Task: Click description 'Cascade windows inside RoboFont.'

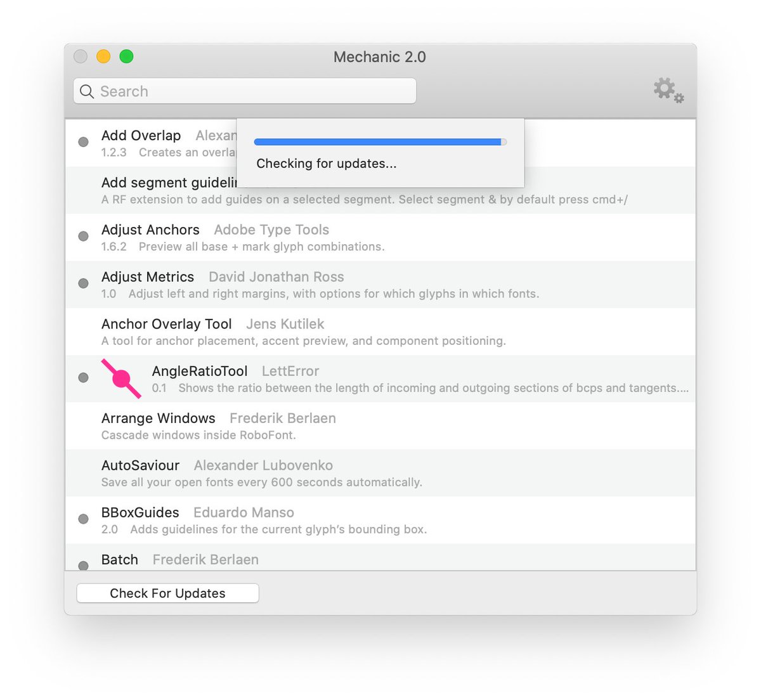Action: point(198,435)
